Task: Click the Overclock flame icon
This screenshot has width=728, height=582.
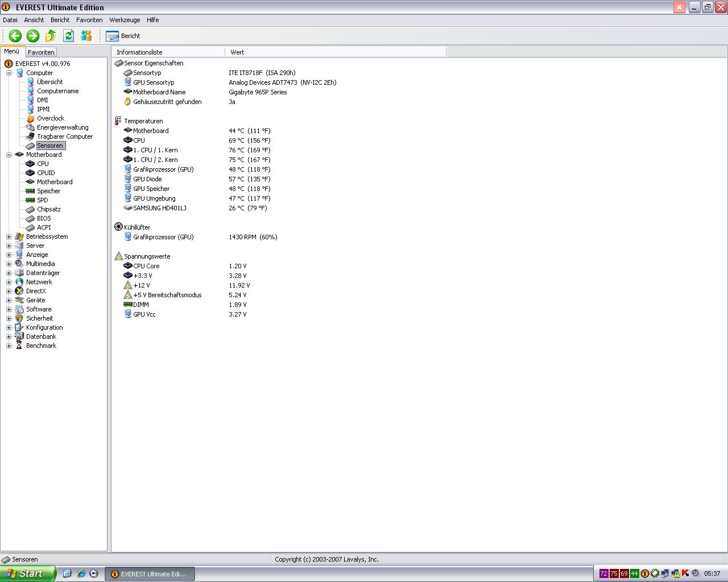Action: pos(30,118)
